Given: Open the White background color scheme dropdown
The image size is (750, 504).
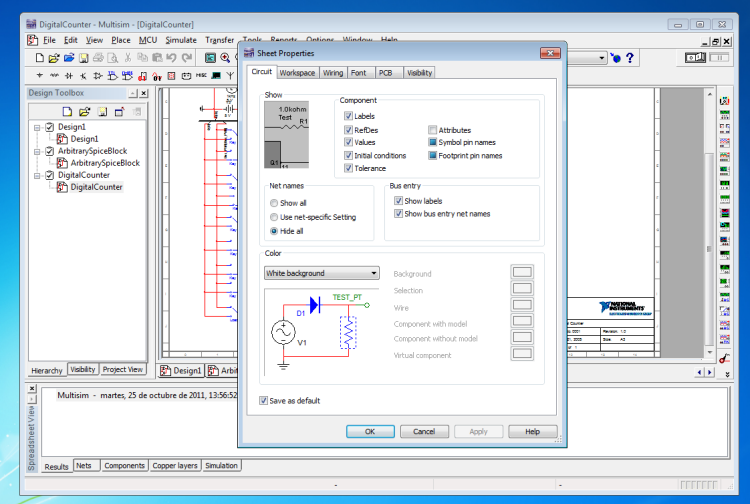Looking at the screenshot, I should [321, 273].
